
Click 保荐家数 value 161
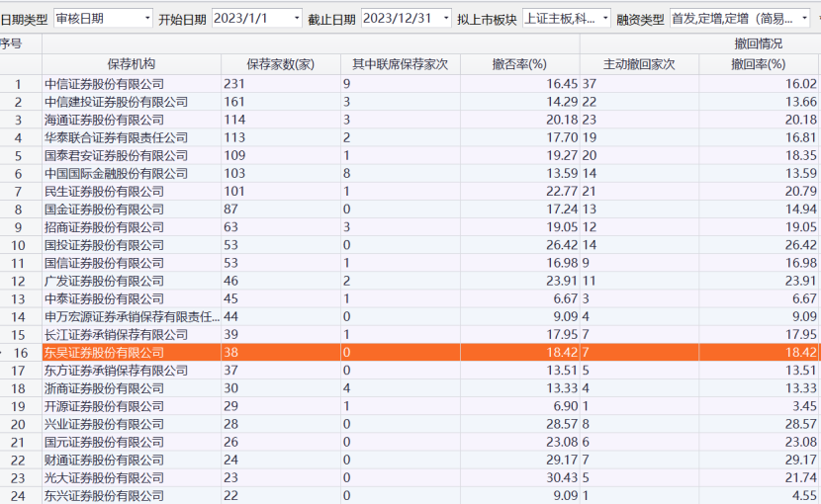click(234, 102)
